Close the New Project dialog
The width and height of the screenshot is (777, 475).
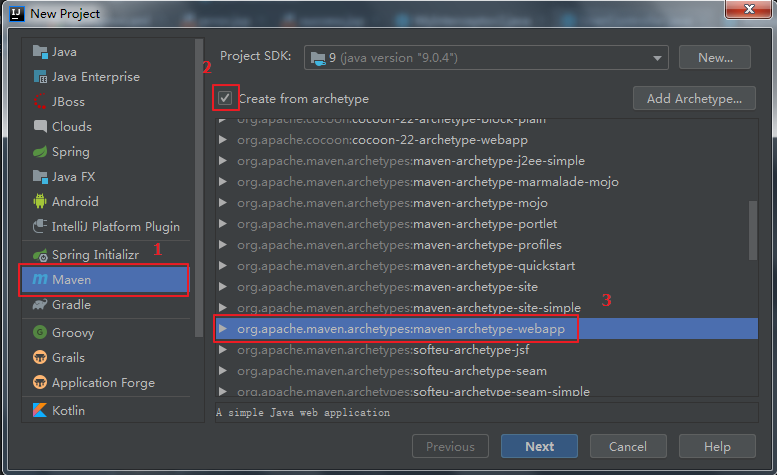point(748,9)
